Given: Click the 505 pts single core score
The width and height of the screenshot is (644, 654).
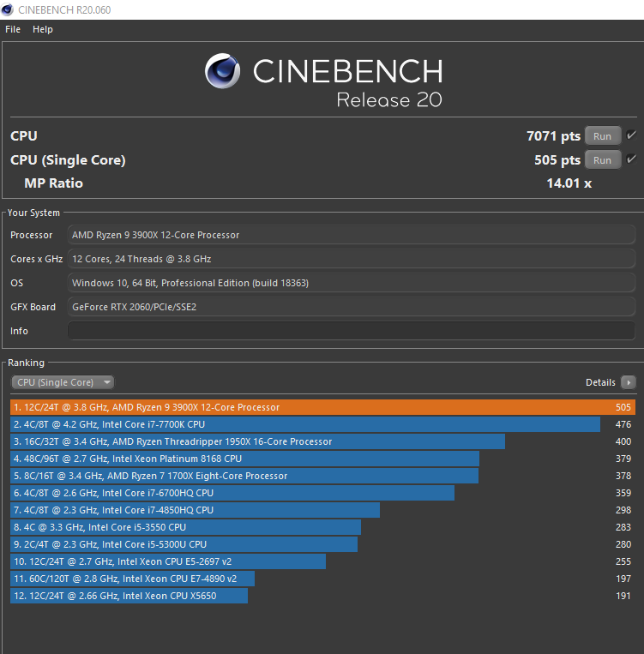Looking at the screenshot, I should pos(557,160).
